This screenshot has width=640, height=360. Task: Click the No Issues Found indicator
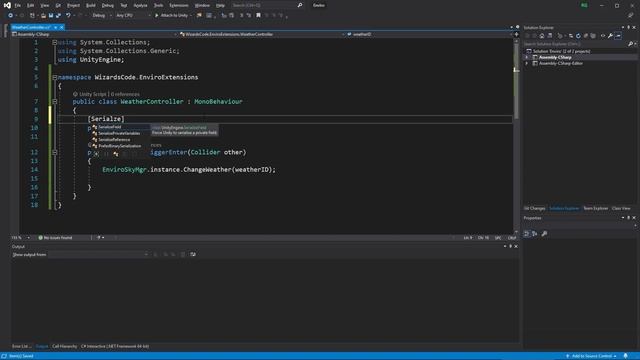(x=55, y=238)
